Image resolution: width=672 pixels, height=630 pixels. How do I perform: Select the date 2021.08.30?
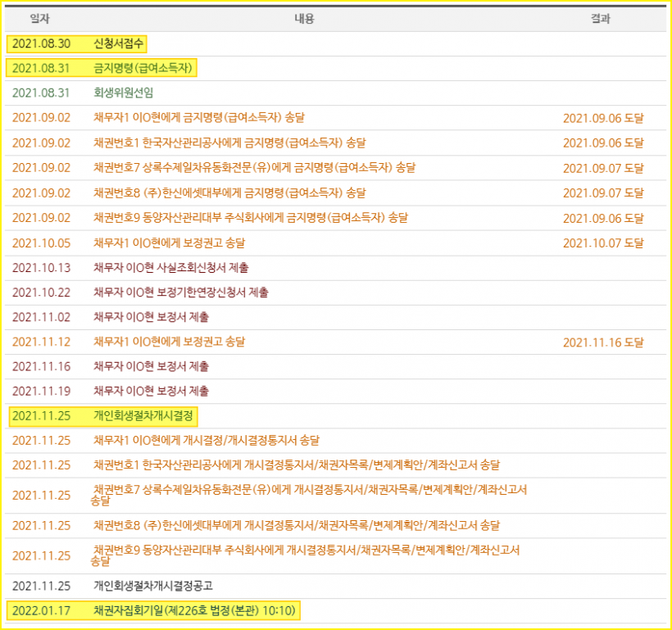(x=41, y=43)
